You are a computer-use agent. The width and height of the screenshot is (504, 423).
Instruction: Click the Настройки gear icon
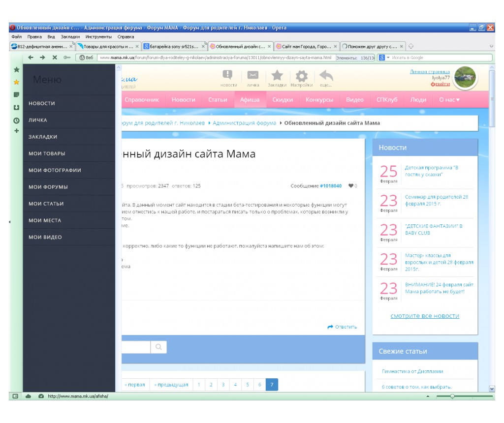tap(301, 76)
